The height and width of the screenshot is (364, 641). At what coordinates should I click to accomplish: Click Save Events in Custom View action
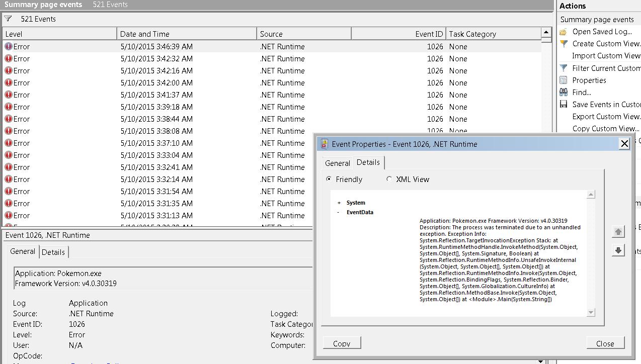click(606, 105)
